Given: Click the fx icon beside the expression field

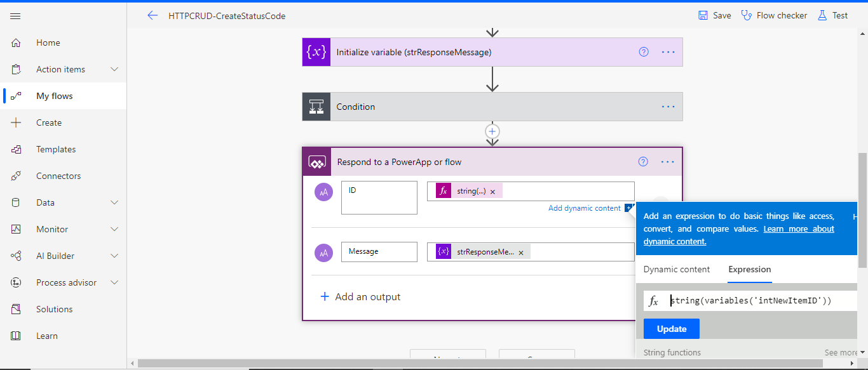Looking at the screenshot, I should tap(653, 300).
